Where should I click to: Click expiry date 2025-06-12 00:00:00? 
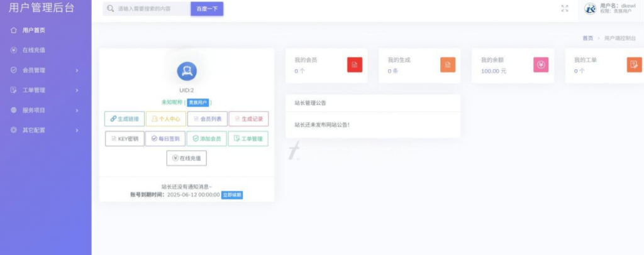194,195
